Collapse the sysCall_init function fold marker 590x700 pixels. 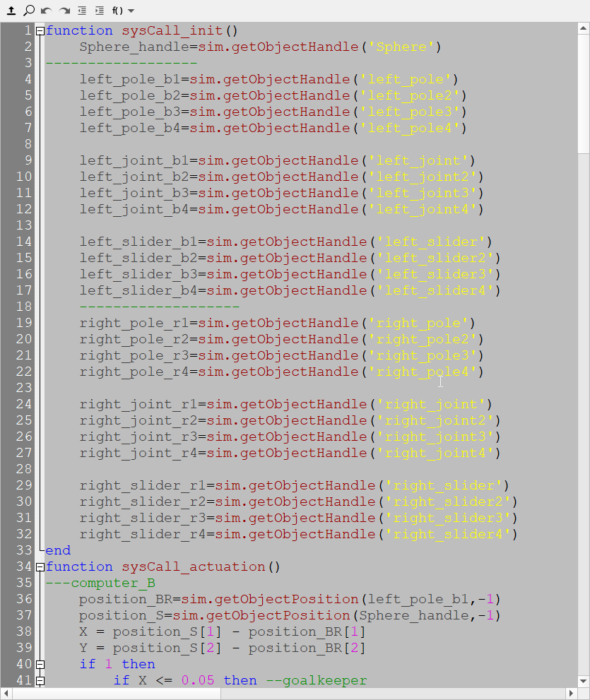click(40, 31)
